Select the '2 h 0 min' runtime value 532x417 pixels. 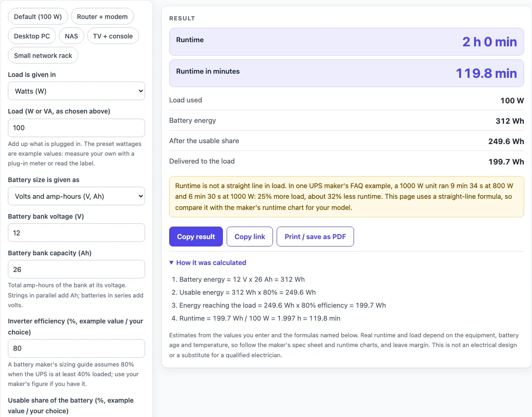pos(489,42)
